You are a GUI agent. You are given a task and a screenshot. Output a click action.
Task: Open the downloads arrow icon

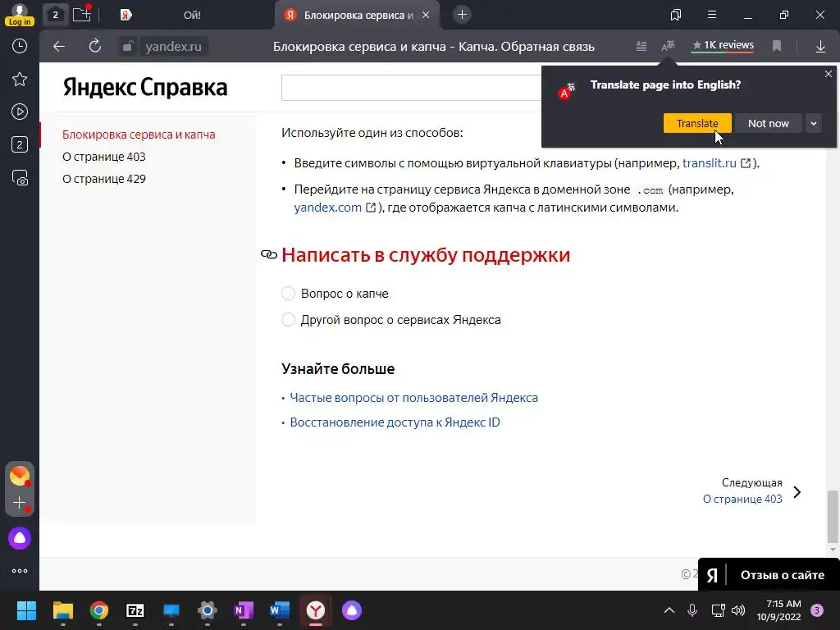click(x=820, y=47)
